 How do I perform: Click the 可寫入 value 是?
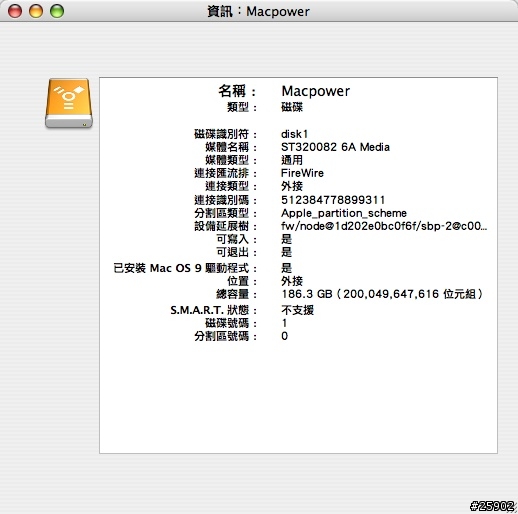pos(287,239)
